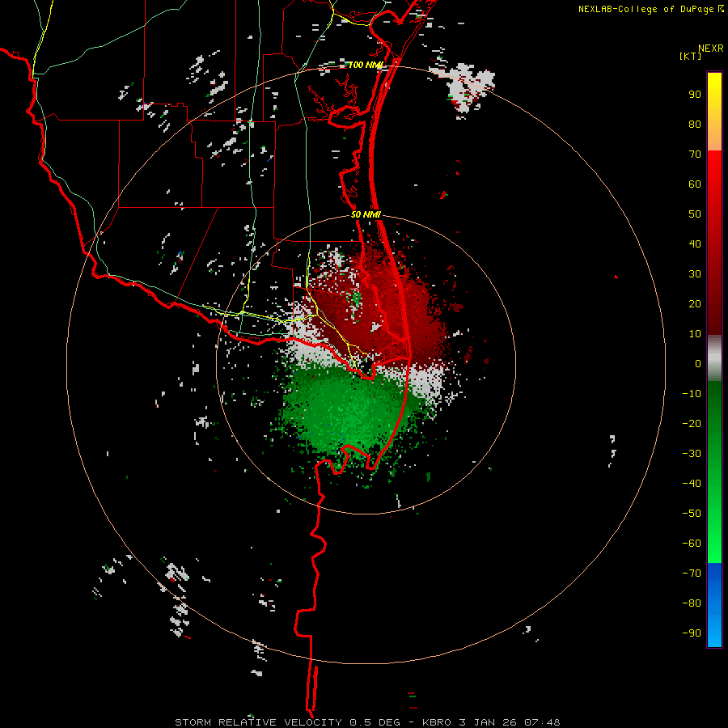
Task: Click the -70 value on velocity scale
Action: [692, 574]
